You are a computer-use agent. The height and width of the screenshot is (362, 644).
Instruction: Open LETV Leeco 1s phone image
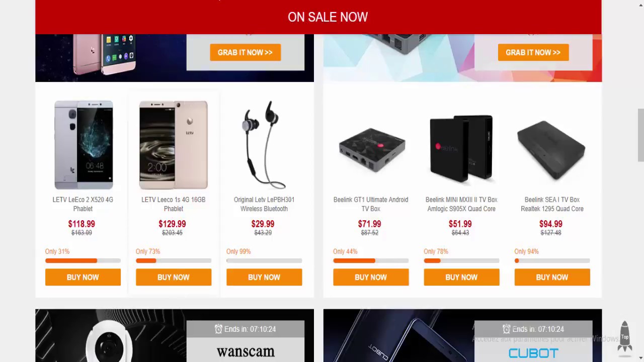[x=174, y=145]
